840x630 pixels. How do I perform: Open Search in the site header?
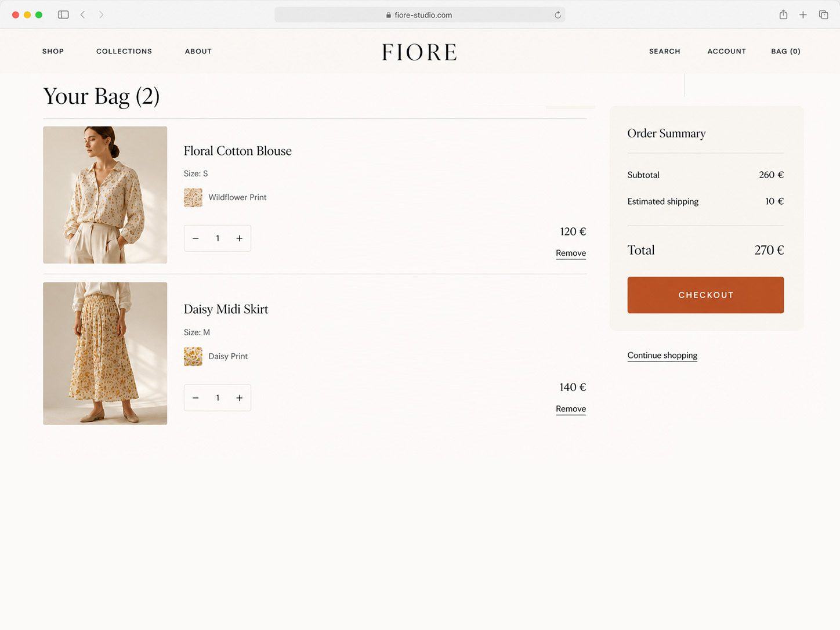point(664,51)
